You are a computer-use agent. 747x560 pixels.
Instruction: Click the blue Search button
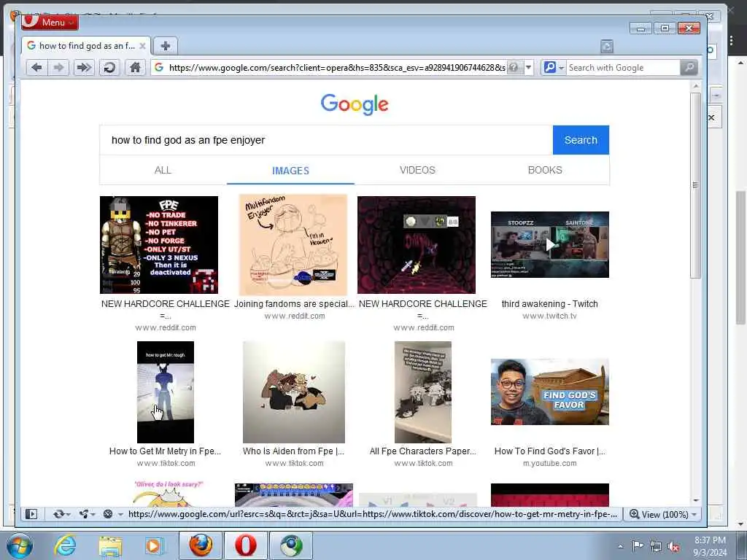pyautogui.click(x=581, y=140)
